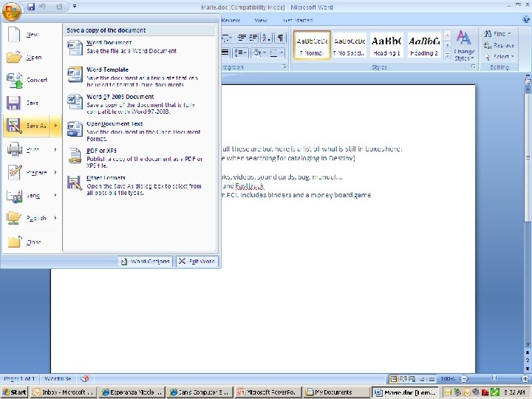Click the Increase Indent icon
The height and width of the screenshot is (399, 532).
(x=253, y=38)
